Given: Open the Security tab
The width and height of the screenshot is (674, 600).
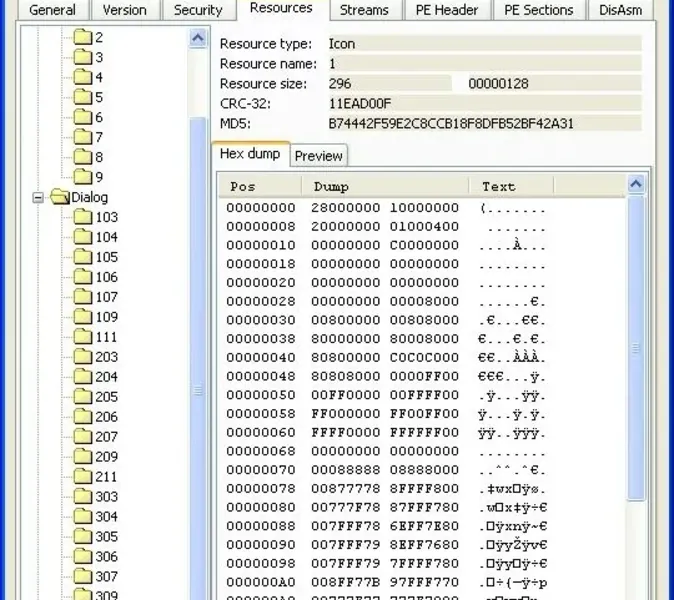Looking at the screenshot, I should (198, 10).
